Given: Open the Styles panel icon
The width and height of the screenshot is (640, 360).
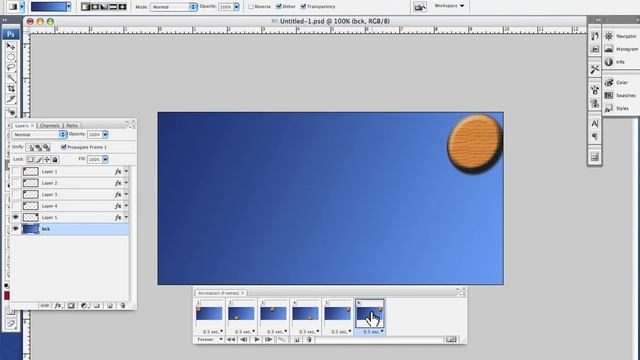Looking at the screenshot, I should point(609,109).
